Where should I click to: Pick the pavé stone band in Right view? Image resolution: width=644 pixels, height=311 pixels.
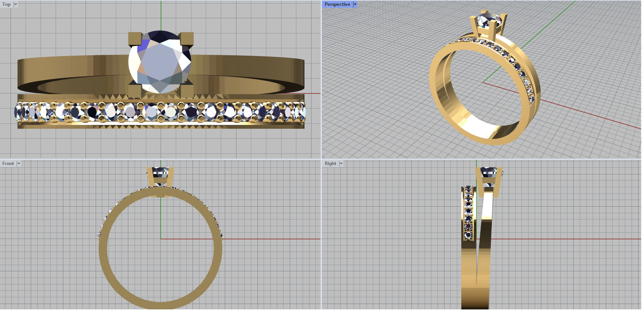pyautogui.click(x=468, y=214)
